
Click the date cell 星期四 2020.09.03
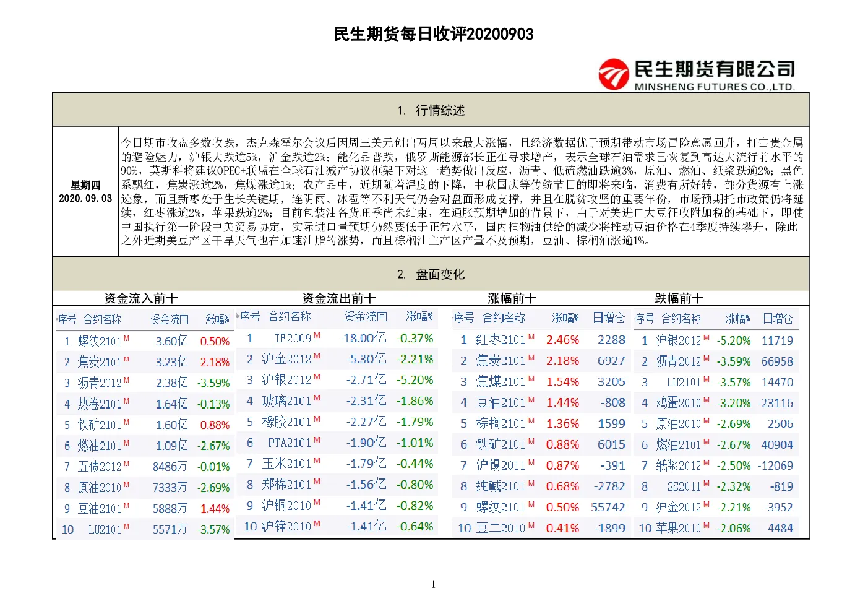coord(85,192)
